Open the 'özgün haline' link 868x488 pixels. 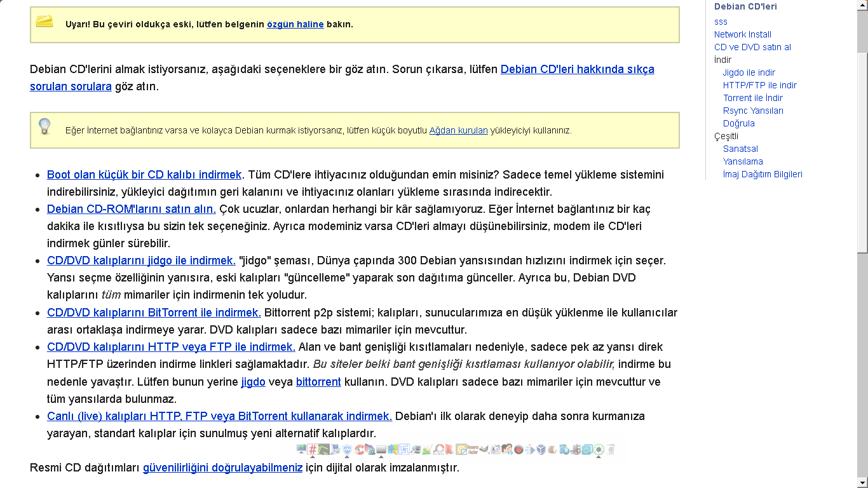pyautogui.click(x=295, y=24)
